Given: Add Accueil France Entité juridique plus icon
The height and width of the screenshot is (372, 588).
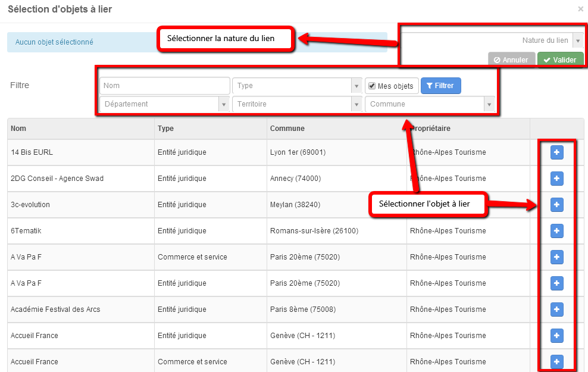Looking at the screenshot, I should [557, 336].
